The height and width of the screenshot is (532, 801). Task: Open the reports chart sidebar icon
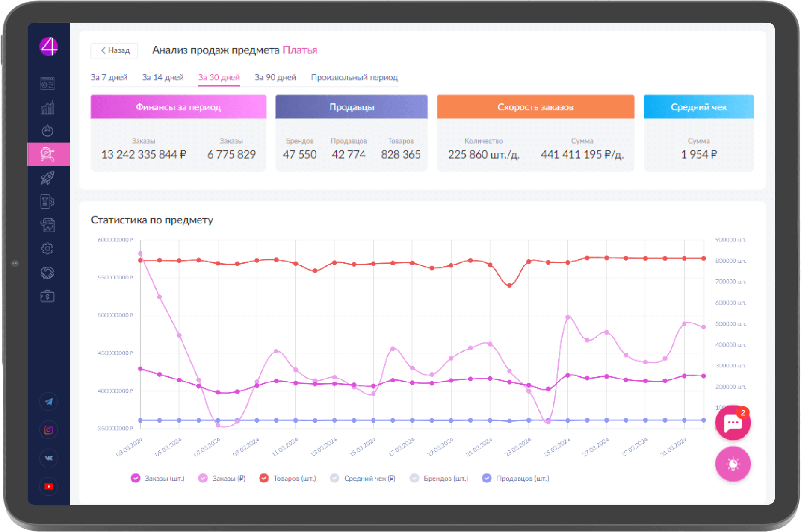coord(47,225)
